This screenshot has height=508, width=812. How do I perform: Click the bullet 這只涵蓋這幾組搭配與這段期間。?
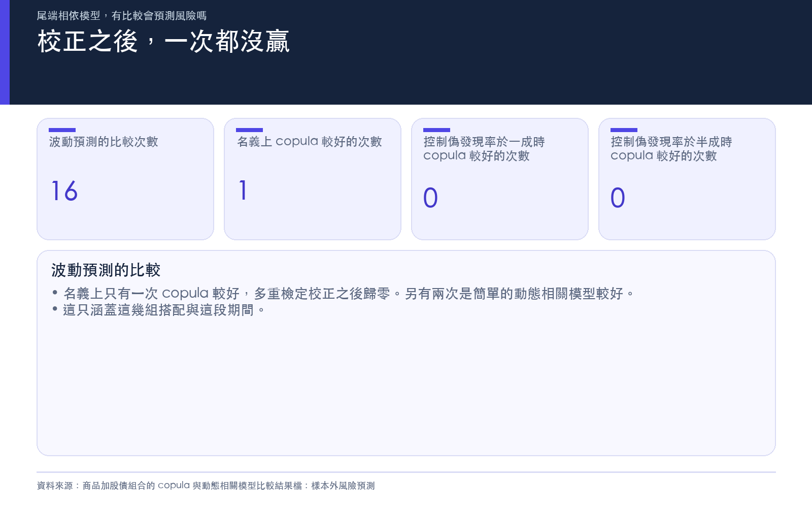coord(158,310)
